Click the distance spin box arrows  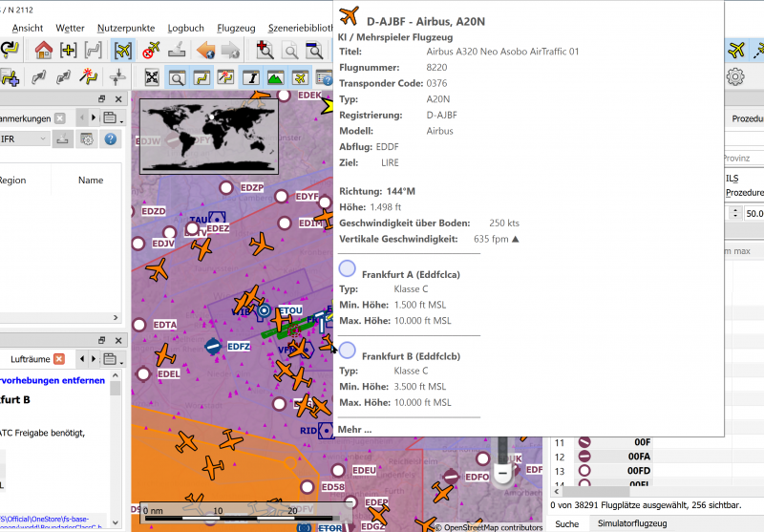pyautogui.click(x=735, y=213)
